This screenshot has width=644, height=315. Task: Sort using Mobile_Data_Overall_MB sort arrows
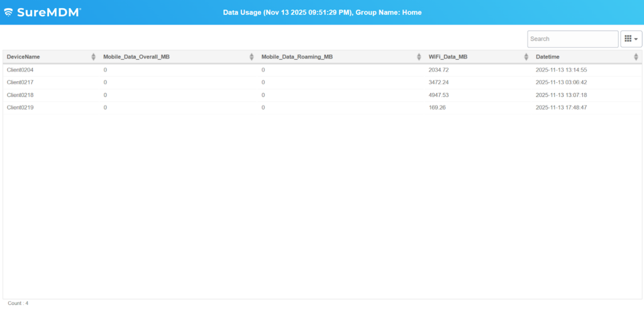(x=252, y=57)
